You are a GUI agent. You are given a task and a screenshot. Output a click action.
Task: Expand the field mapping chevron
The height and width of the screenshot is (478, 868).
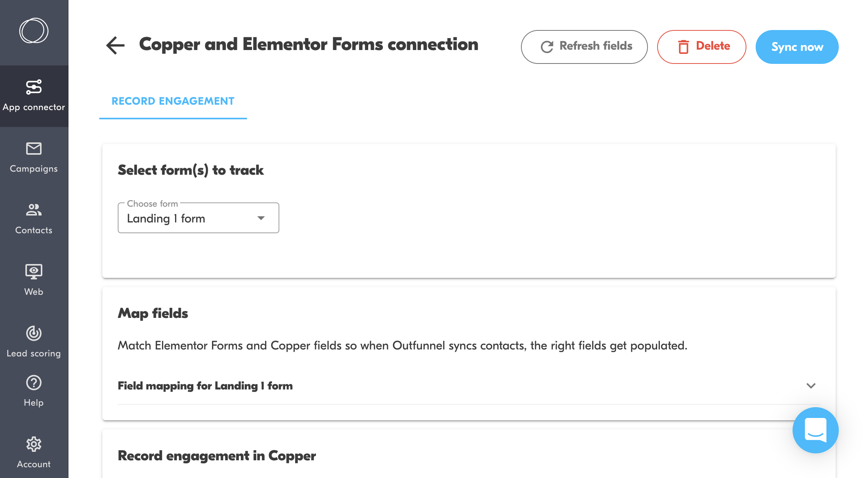tap(811, 386)
